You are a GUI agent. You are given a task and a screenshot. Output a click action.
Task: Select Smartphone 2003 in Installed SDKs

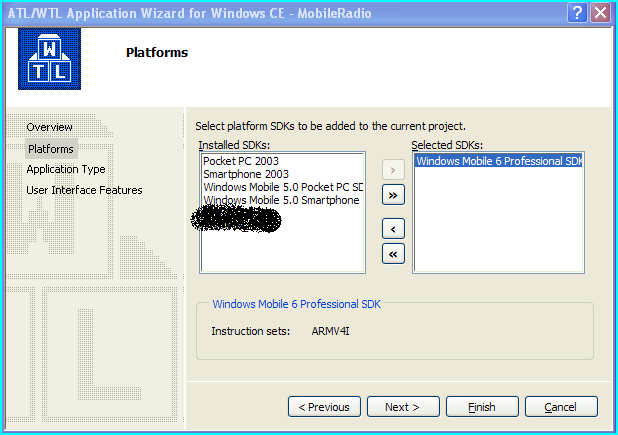pos(283,174)
